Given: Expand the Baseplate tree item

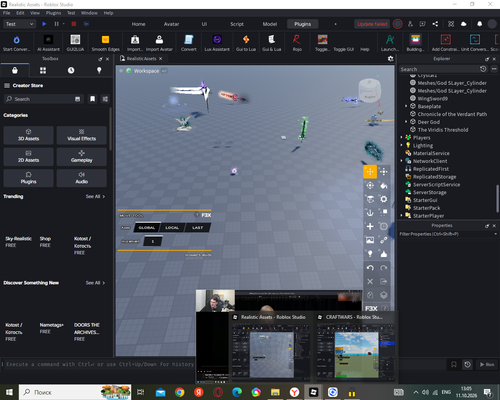Looking at the screenshot, I should click(406, 106).
